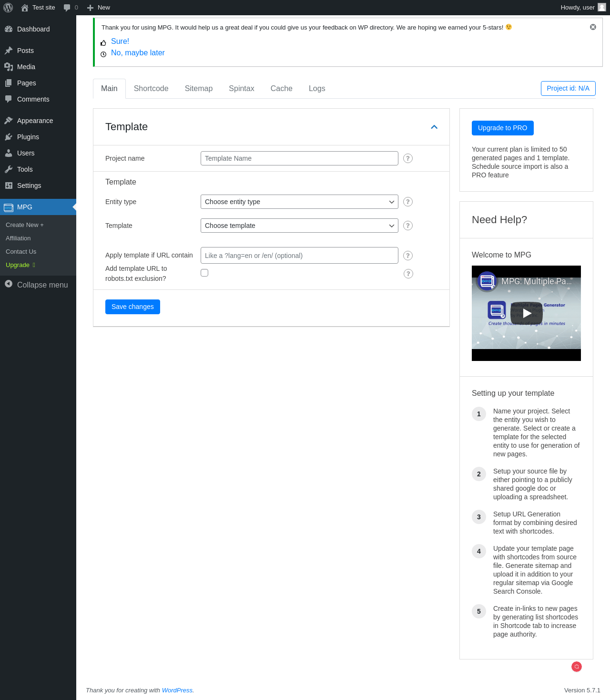The width and height of the screenshot is (610, 700).
Task: Open help tooltip for Apply template URL
Action: [408, 256]
